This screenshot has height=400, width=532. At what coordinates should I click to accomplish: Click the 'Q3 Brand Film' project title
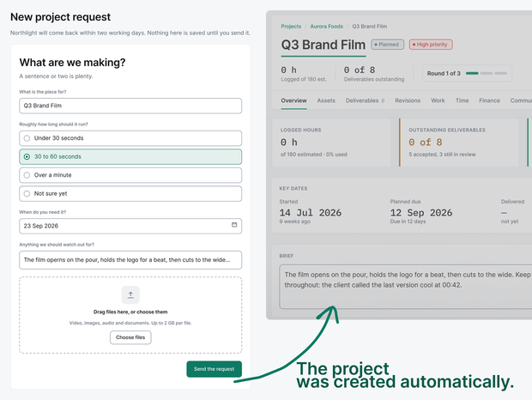pos(323,45)
